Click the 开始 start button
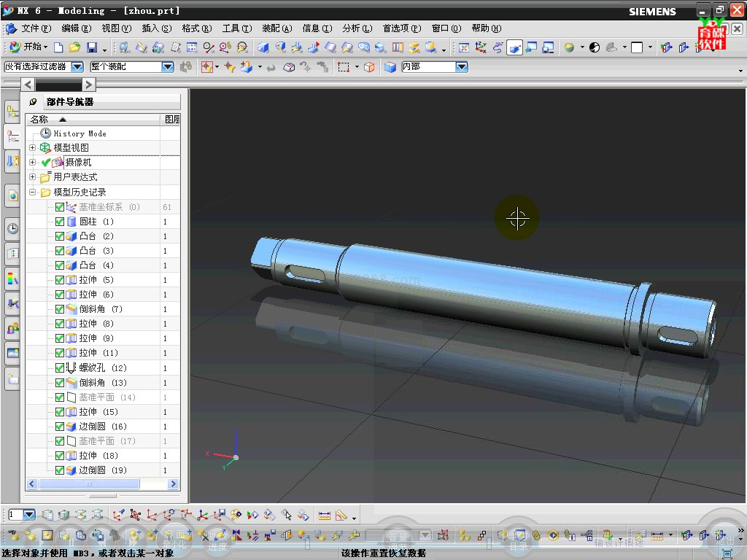 coord(28,47)
